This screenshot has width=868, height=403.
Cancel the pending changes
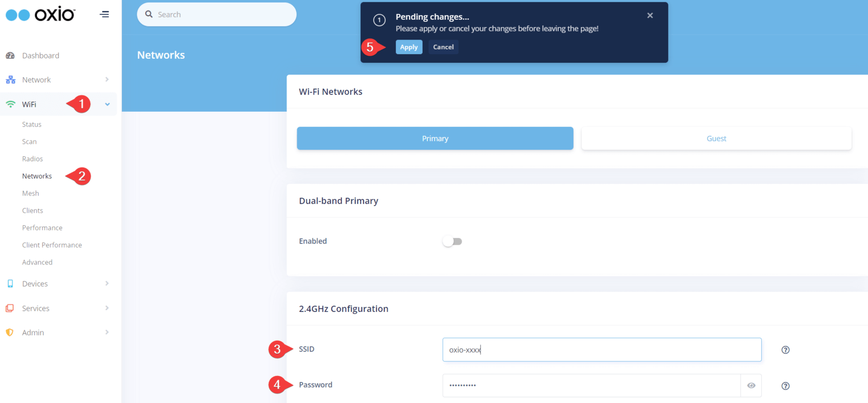coord(443,47)
